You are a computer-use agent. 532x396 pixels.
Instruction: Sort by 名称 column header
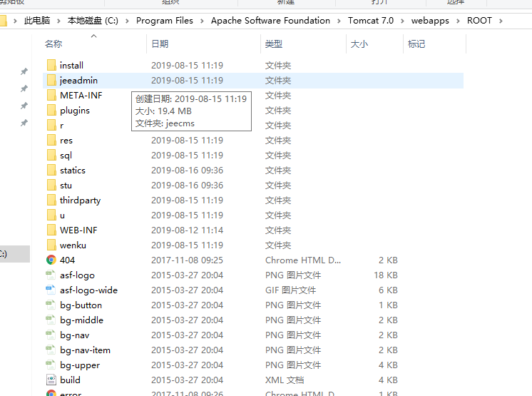pyautogui.click(x=53, y=44)
